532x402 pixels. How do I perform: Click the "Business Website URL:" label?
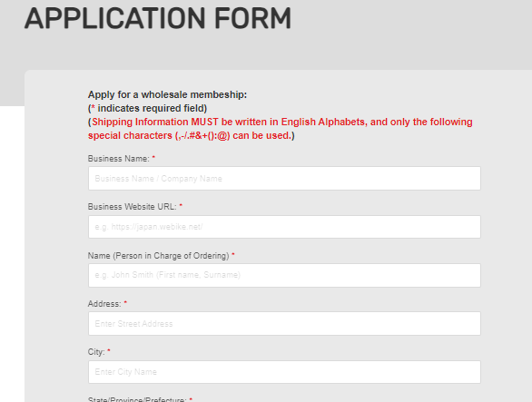pos(132,207)
